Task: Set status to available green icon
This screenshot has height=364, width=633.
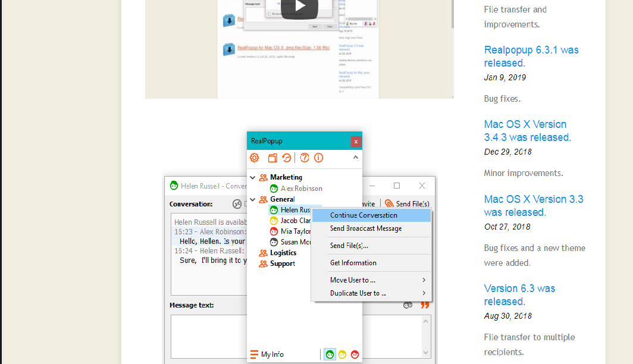Action: click(330, 354)
